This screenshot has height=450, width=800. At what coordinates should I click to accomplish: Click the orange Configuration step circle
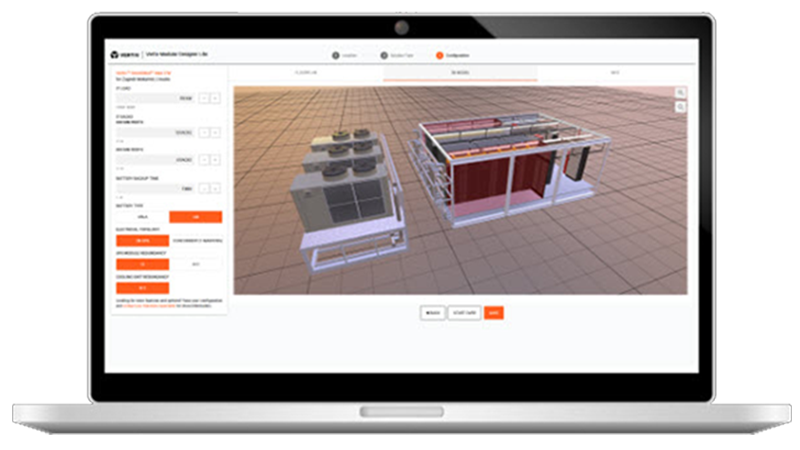(x=439, y=55)
